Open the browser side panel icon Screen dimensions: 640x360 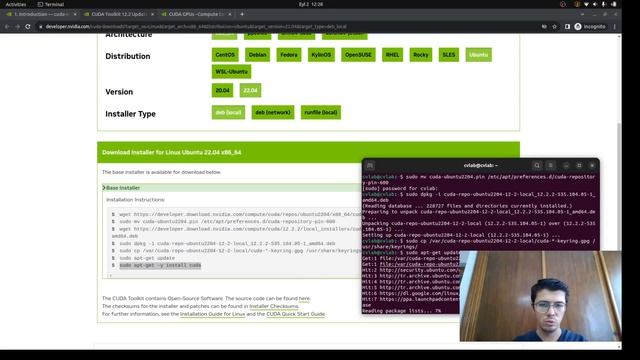[567, 27]
